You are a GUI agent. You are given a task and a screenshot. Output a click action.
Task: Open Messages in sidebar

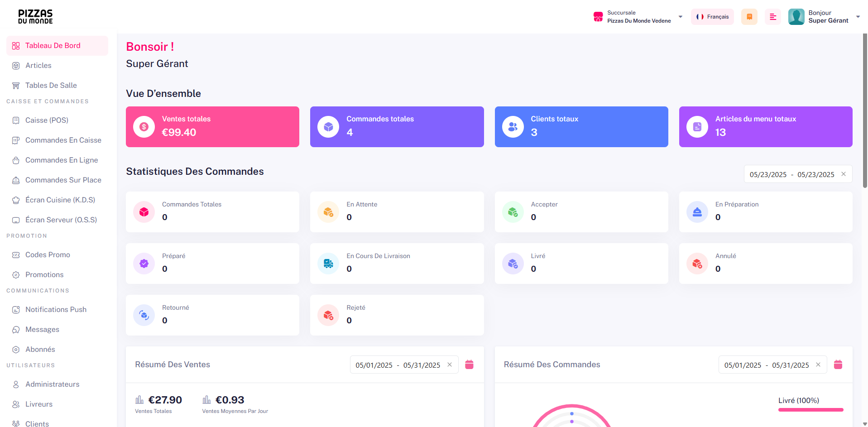pos(57,330)
